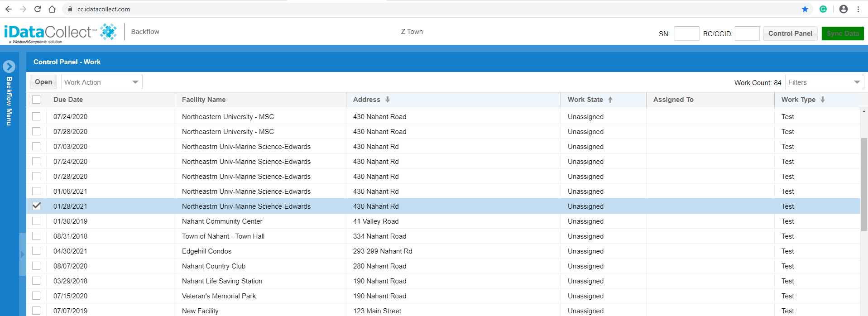Click the scrollbar up arrow
This screenshot has height=316, width=868.
click(x=864, y=111)
